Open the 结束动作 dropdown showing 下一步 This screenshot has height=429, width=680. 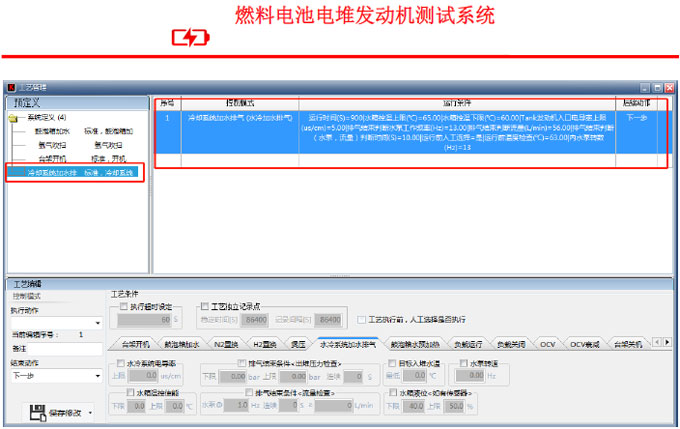point(96,376)
